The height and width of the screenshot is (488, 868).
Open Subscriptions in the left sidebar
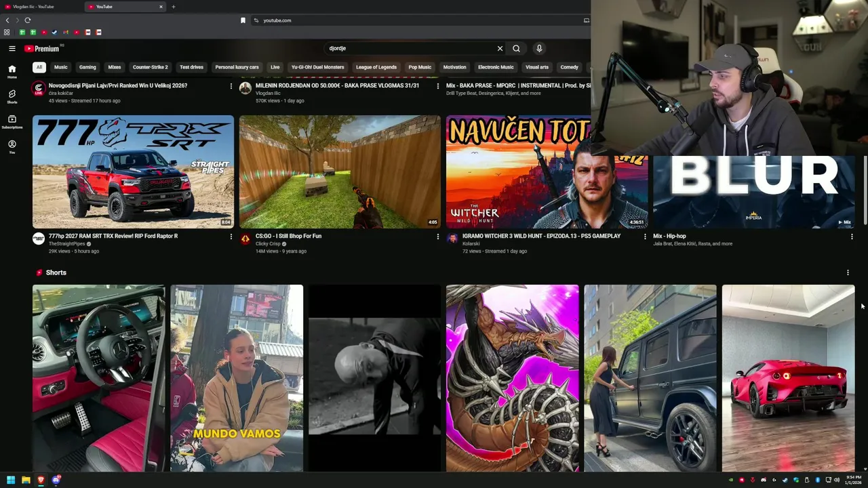pos(12,122)
